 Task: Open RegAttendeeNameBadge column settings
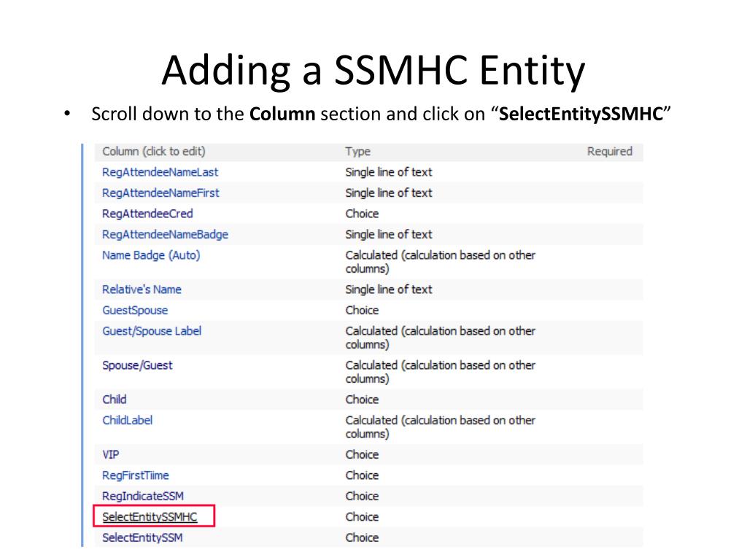click(x=165, y=234)
